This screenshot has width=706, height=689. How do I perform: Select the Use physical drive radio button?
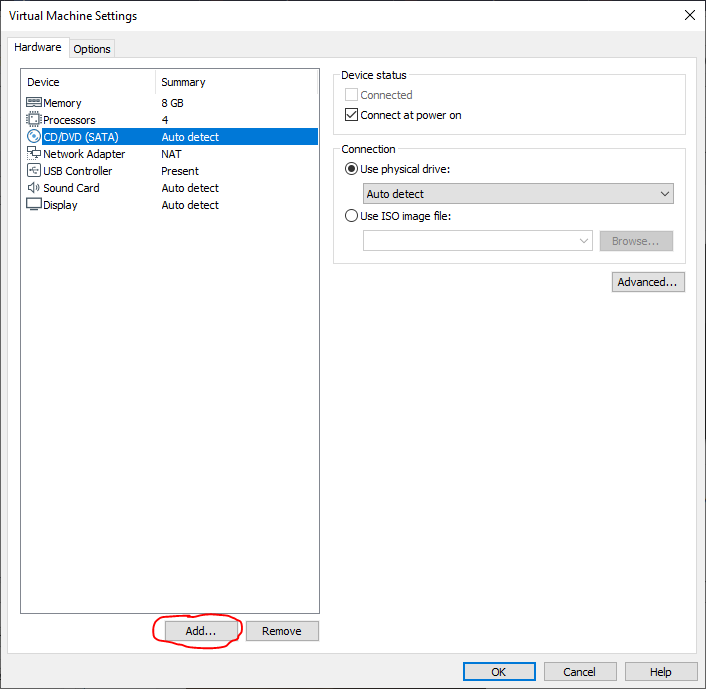(351, 169)
